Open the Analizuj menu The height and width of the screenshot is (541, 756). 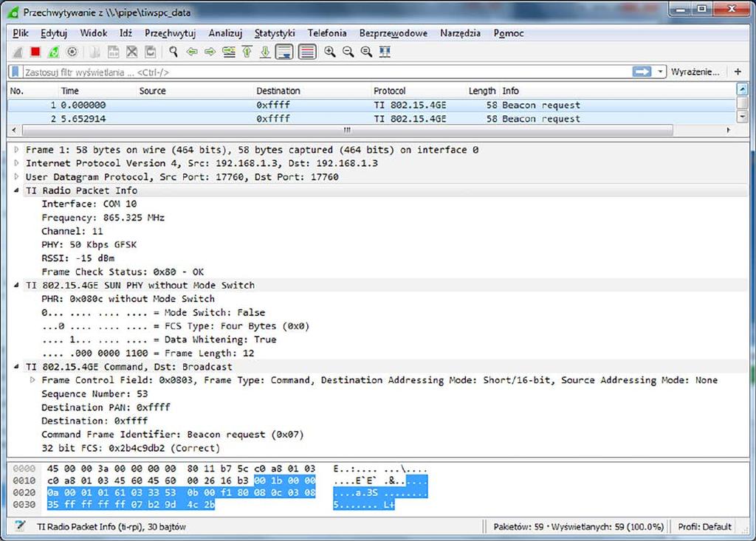pos(225,33)
